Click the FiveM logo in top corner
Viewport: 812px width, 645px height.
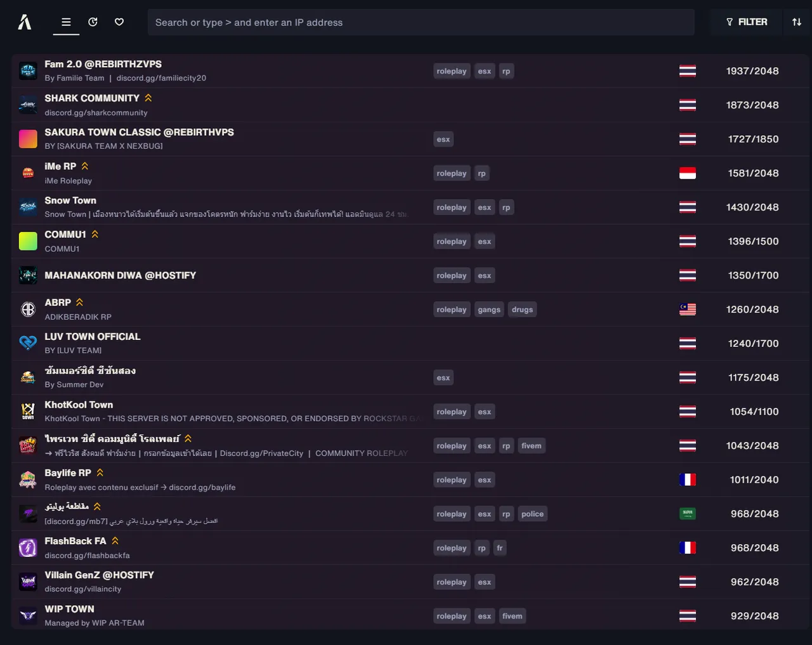25,22
